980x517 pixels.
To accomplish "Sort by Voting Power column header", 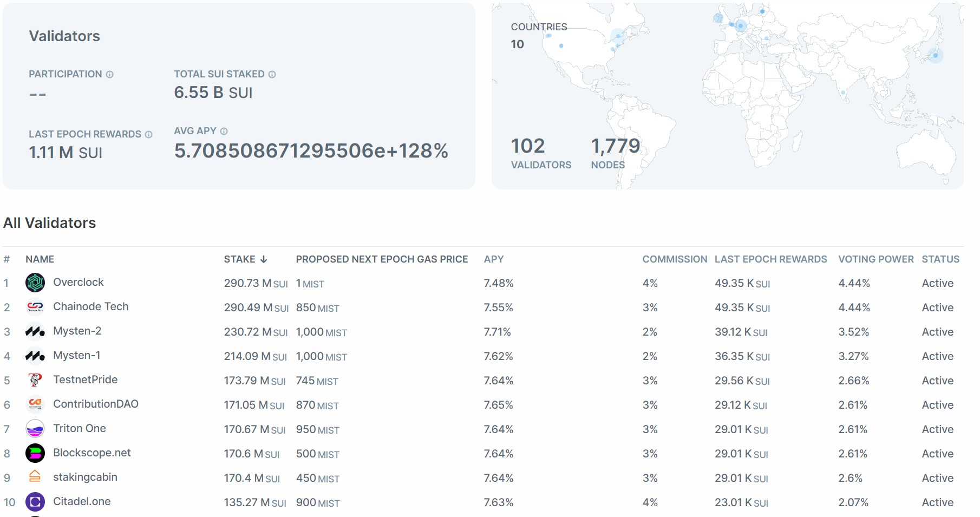I will click(876, 259).
